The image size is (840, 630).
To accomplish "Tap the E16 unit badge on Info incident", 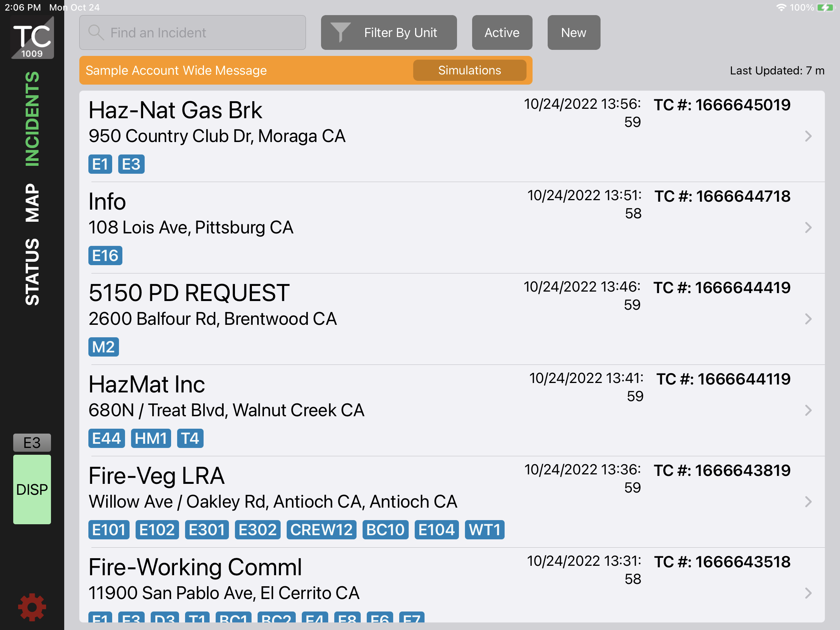I will click(x=105, y=256).
